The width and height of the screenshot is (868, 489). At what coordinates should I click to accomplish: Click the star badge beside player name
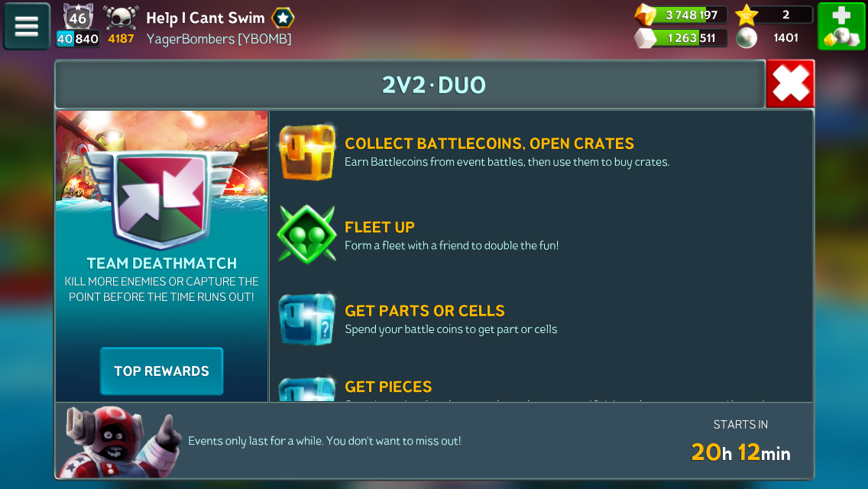point(283,18)
